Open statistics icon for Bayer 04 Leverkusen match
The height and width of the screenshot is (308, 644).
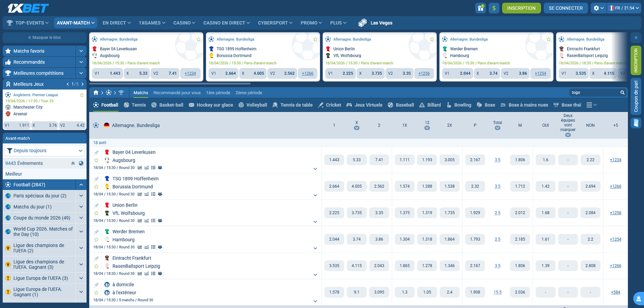140,168
